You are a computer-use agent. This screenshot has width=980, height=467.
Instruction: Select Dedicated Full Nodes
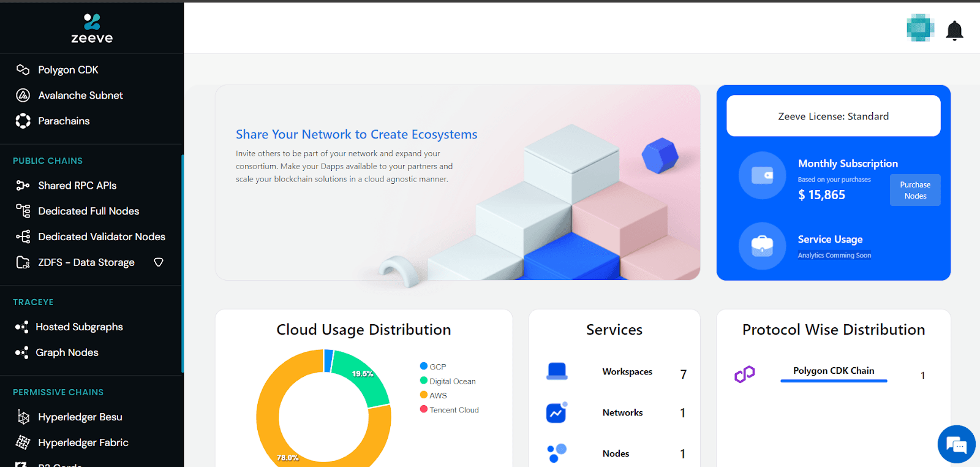coord(89,211)
